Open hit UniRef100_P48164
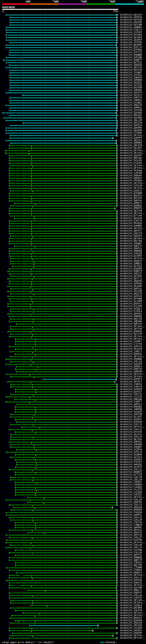 [131, 512]
